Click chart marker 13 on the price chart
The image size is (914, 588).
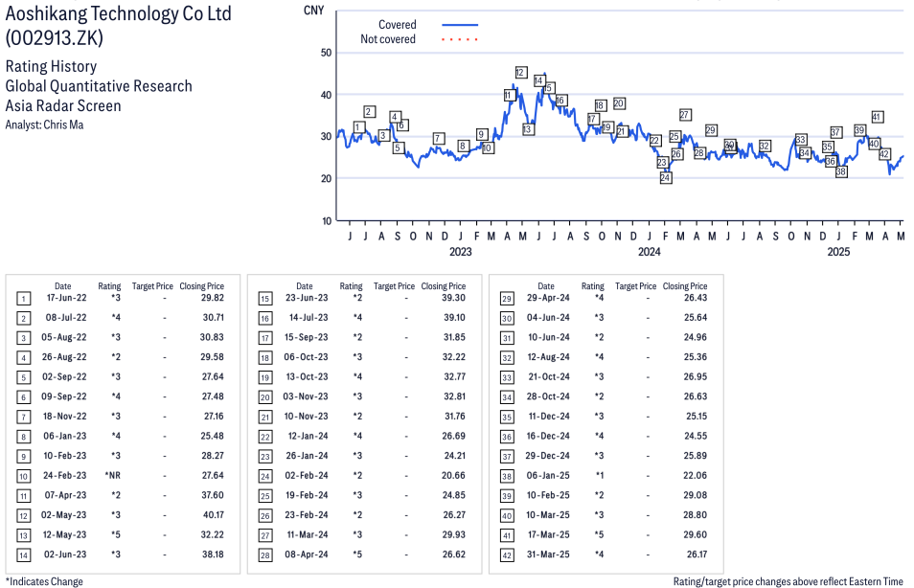pyautogui.click(x=528, y=129)
